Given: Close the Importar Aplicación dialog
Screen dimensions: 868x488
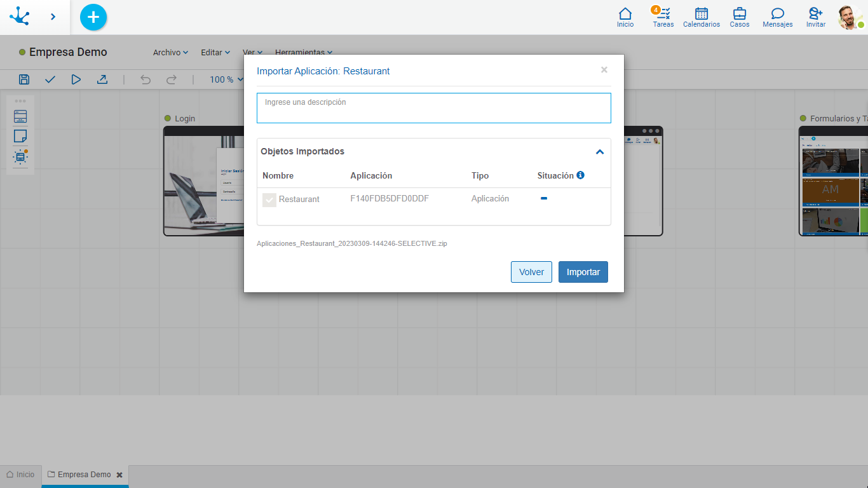Looking at the screenshot, I should click(x=604, y=70).
